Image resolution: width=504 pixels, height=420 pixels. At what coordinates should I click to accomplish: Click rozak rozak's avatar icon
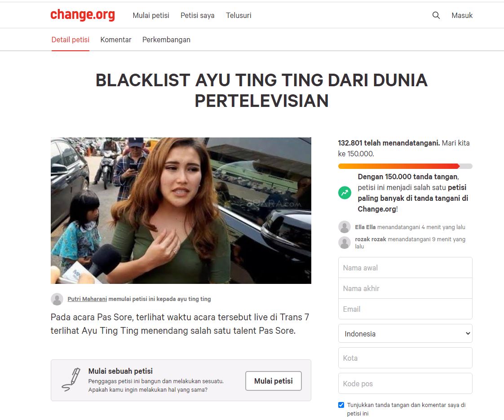[344, 242]
